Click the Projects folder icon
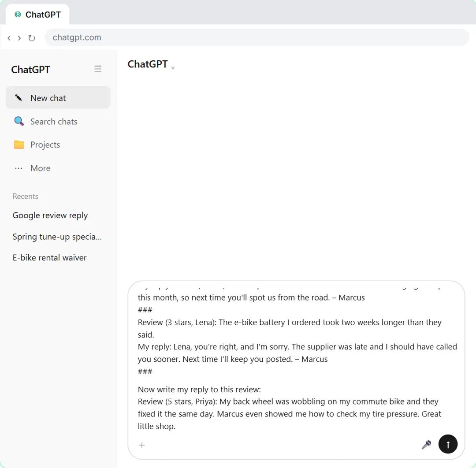 (19, 145)
